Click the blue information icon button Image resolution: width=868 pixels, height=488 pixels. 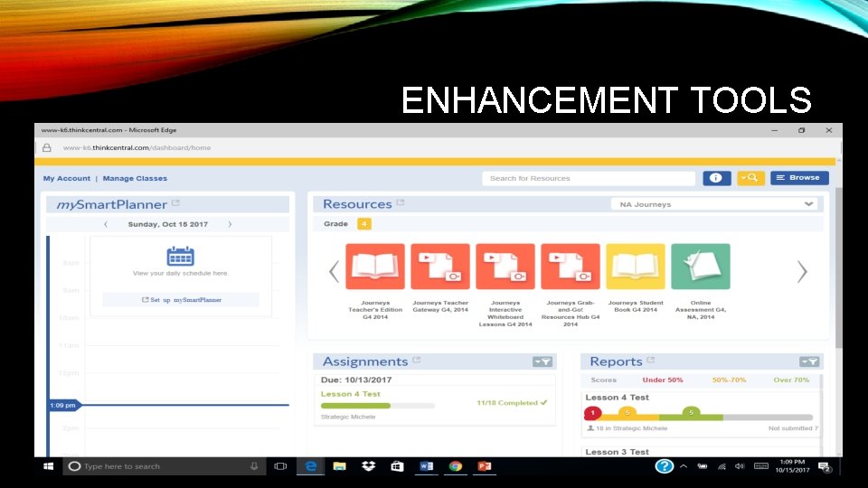tap(716, 178)
